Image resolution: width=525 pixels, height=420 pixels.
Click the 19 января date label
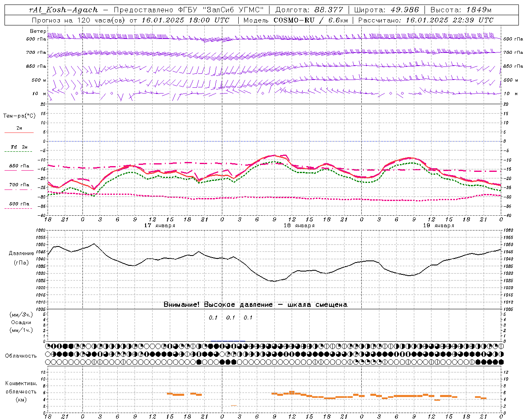click(x=438, y=226)
